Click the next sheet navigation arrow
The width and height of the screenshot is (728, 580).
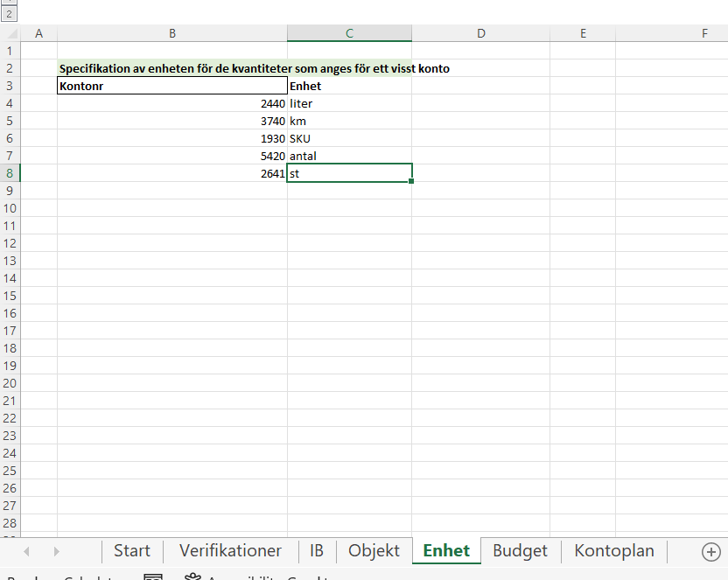[55, 551]
